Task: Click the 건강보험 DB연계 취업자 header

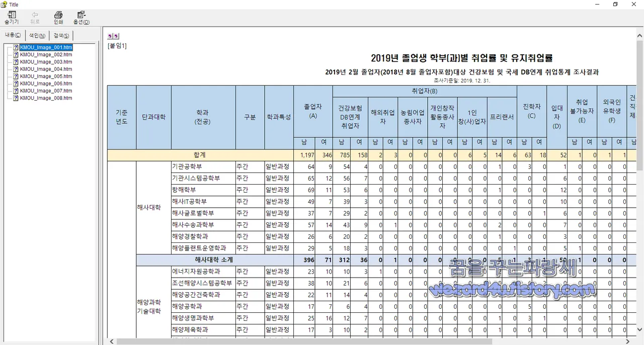Action: tap(350, 117)
